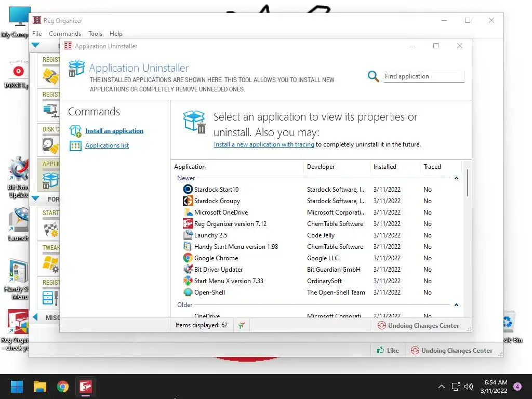
Task: Click Install an application link
Action: pyautogui.click(x=114, y=131)
